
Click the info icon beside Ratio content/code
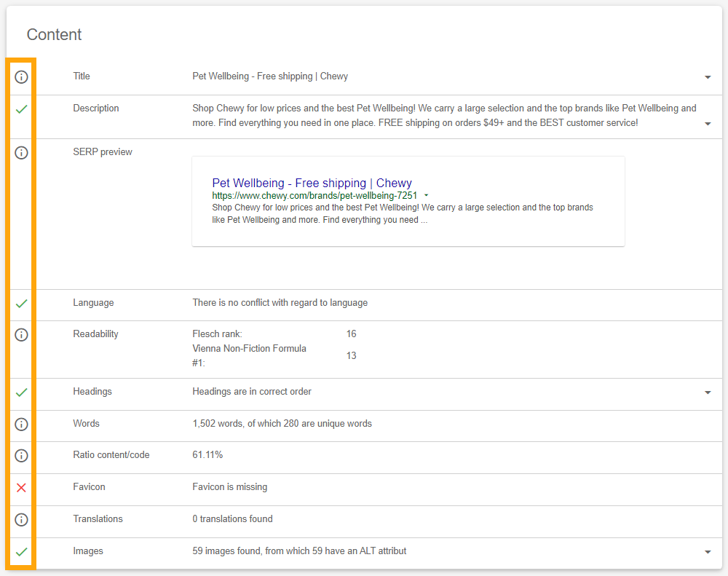[x=21, y=456]
